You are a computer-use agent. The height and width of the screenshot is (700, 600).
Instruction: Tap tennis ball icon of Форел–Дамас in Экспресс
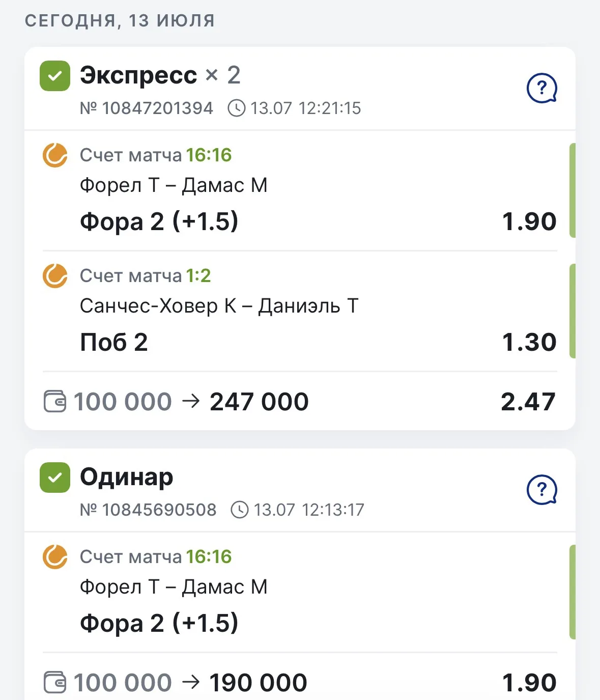[55, 155]
